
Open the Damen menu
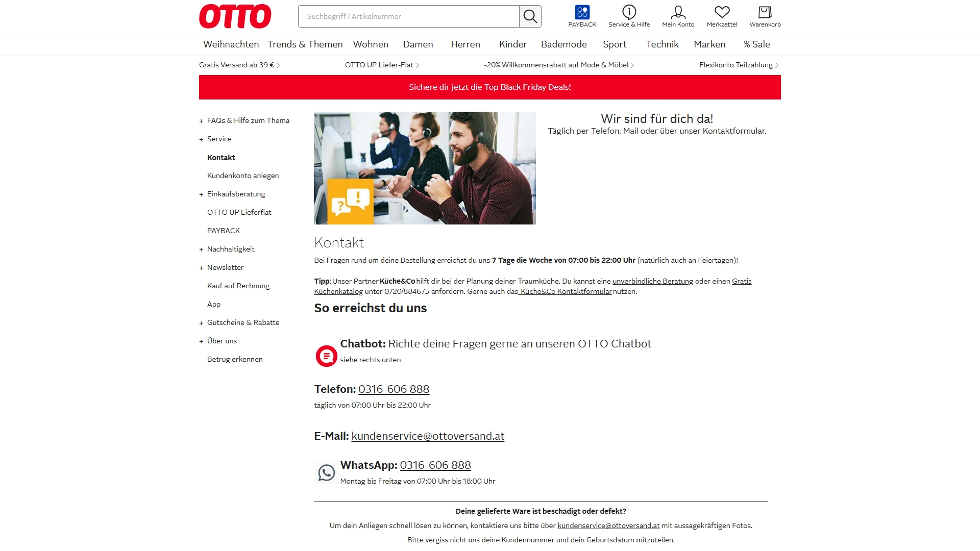click(x=418, y=44)
